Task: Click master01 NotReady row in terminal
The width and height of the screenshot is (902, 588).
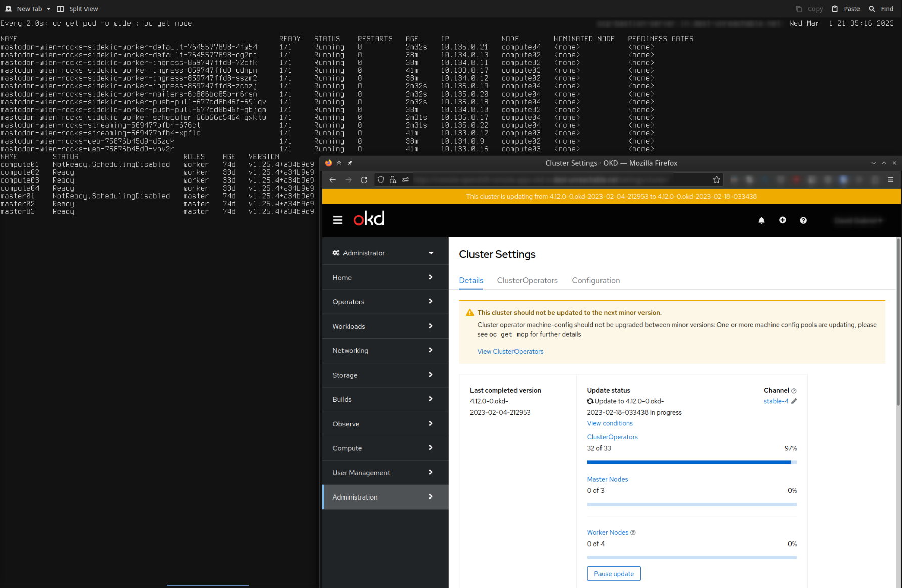Action: [157, 196]
